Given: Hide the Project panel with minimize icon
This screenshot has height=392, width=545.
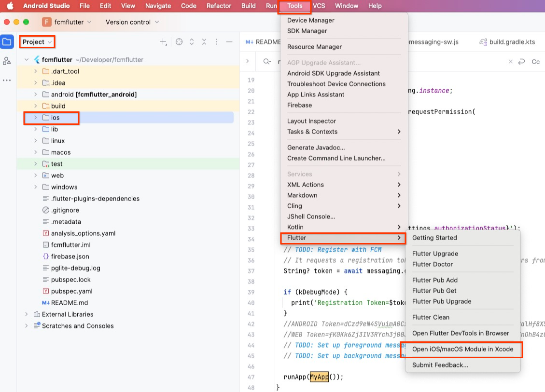Looking at the screenshot, I should pyautogui.click(x=229, y=42).
